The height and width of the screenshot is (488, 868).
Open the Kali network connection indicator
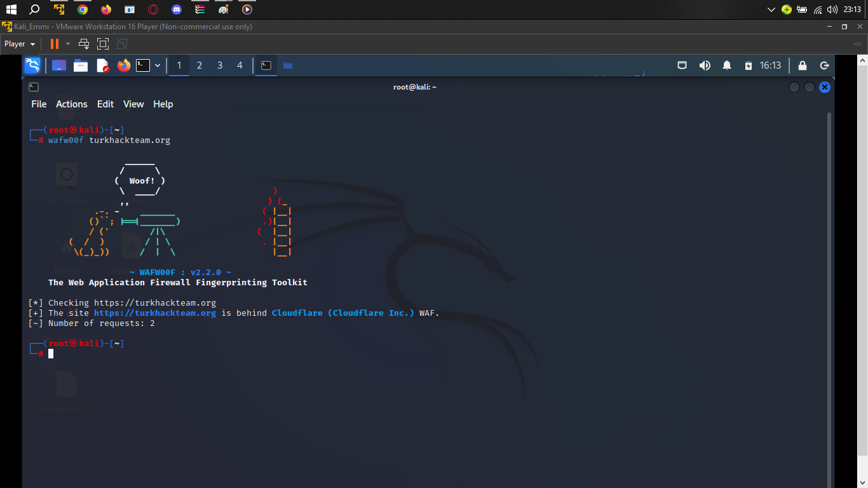tap(682, 65)
